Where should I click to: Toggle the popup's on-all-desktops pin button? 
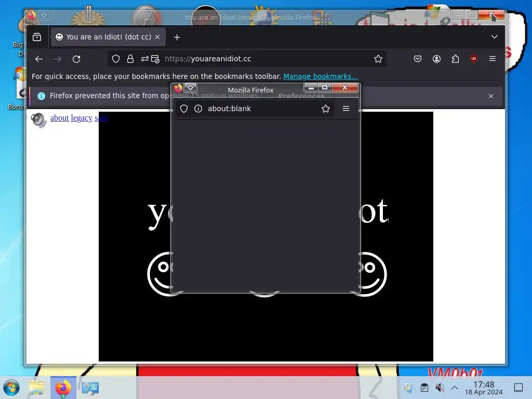(x=190, y=87)
